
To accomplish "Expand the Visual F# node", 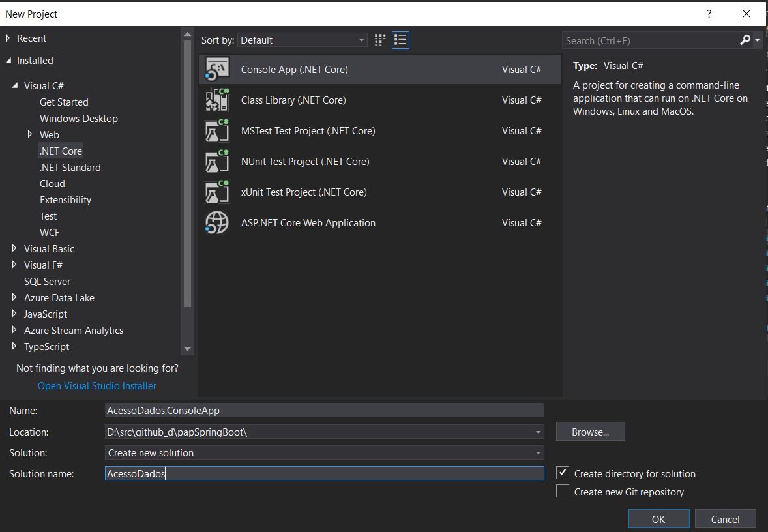I will [14, 265].
